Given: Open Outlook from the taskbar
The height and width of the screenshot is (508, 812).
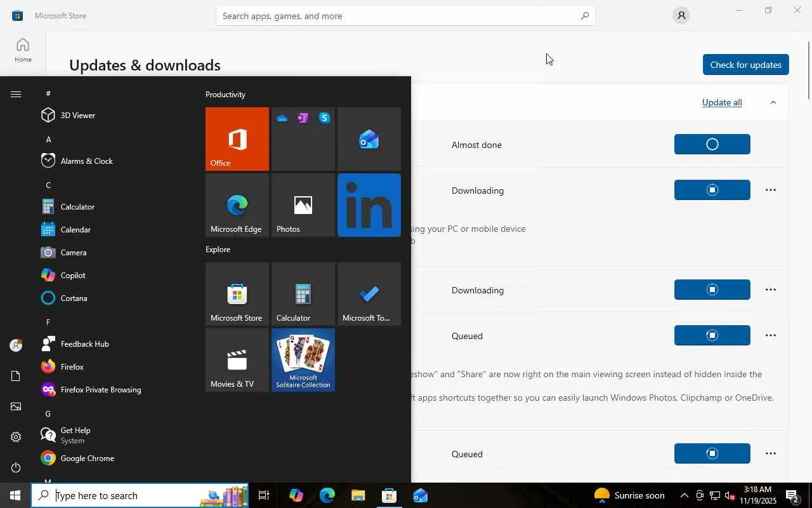Looking at the screenshot, I should [x=421, y=495].
